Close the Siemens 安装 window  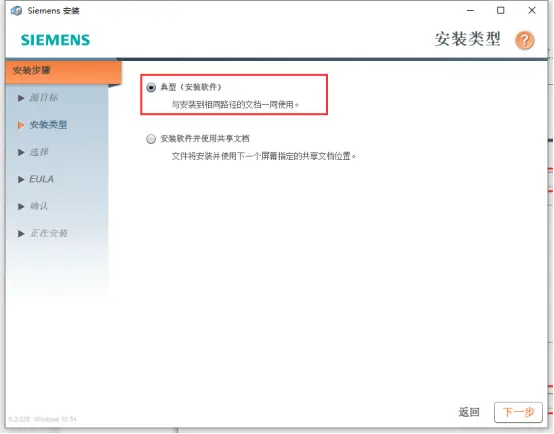point(532,11)
